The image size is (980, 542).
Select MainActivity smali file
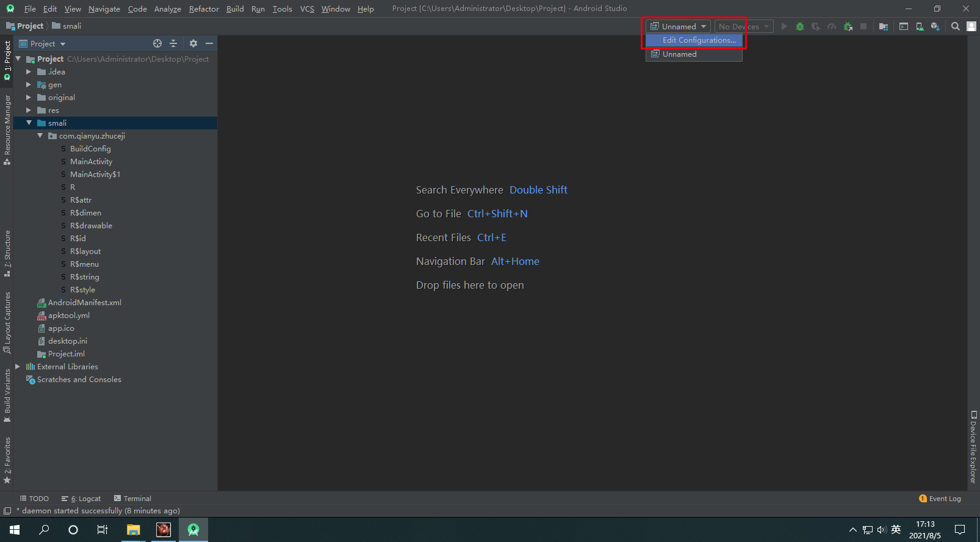pos(91,161)
